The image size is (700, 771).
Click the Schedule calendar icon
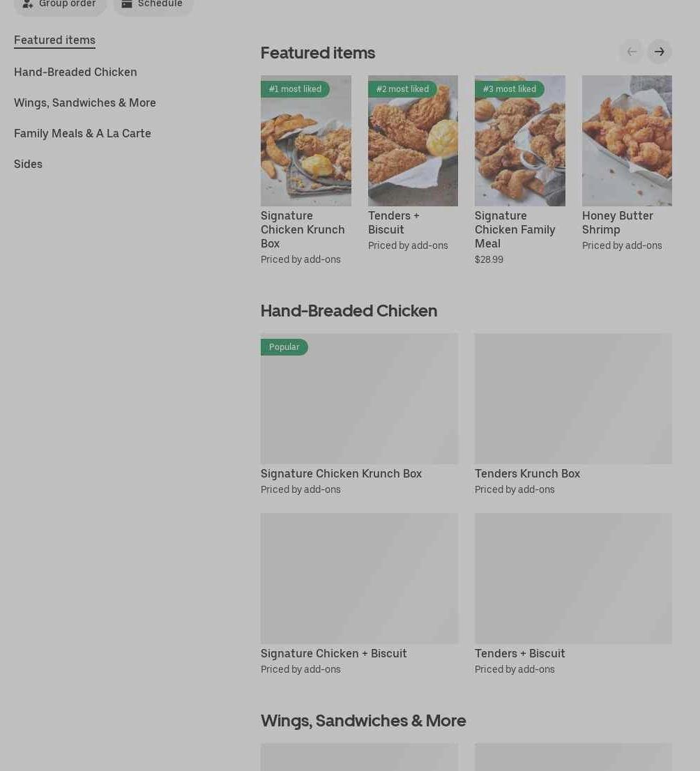[127, 4]
